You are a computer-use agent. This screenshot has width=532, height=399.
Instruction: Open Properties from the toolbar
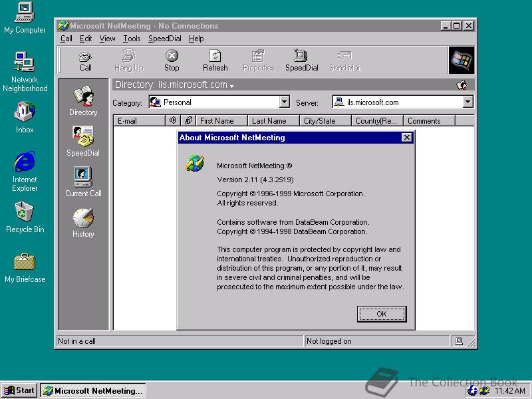[x=259, y=61]
